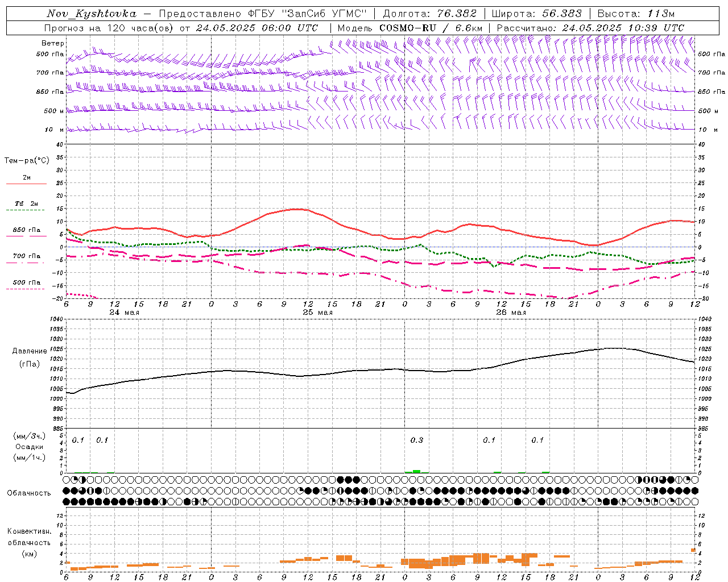This screenshot has width=728, height=582.
Task: Click the 26 мая date label
Action: (x=511, y=313)
